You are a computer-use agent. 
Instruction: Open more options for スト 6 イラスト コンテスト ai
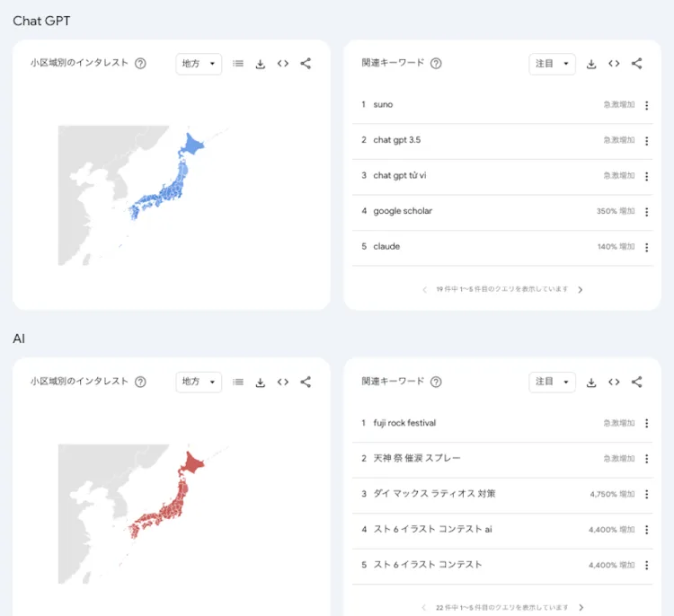point(646,530)
